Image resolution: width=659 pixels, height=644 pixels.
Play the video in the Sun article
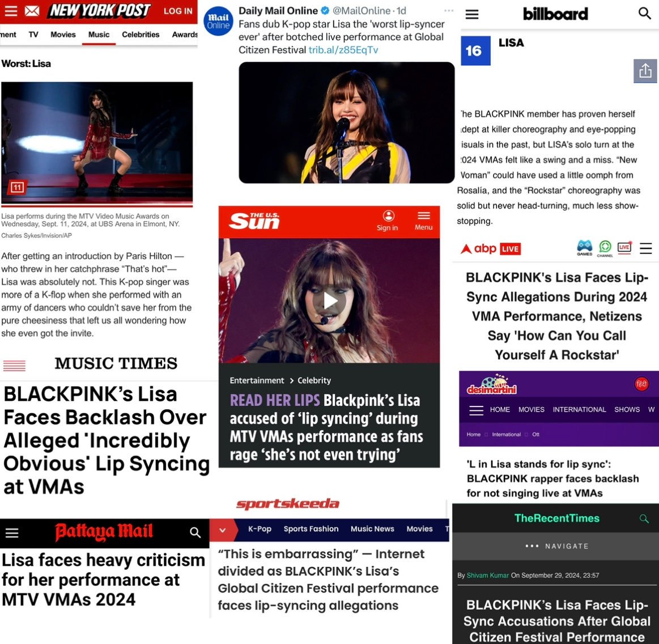[x=330, y=301]
